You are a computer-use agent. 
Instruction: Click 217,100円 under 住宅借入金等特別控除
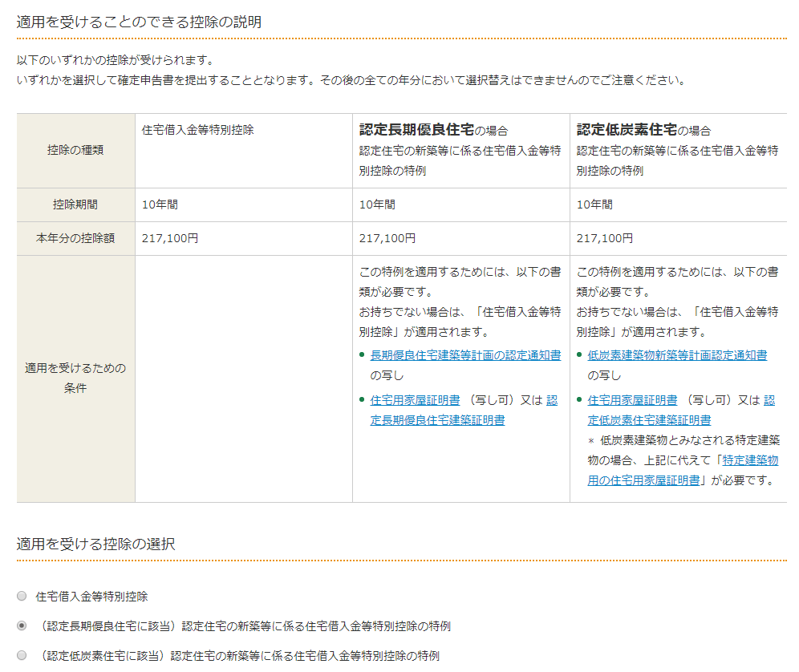(x=170, y=238)
